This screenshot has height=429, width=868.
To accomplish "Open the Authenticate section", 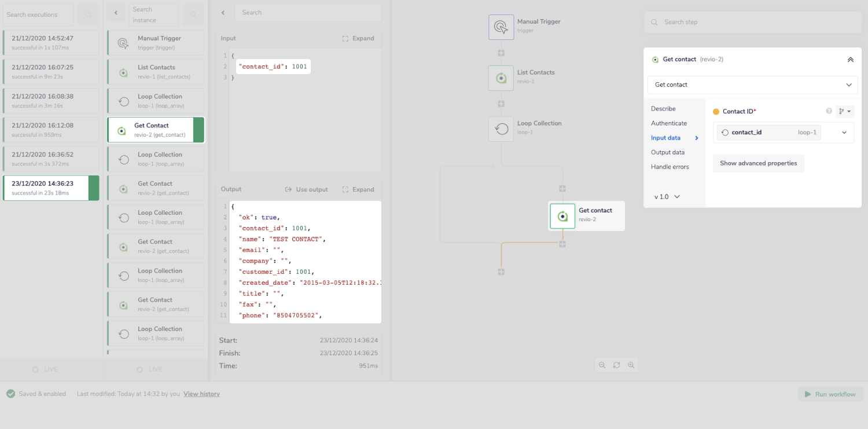I will pos(669,123).
